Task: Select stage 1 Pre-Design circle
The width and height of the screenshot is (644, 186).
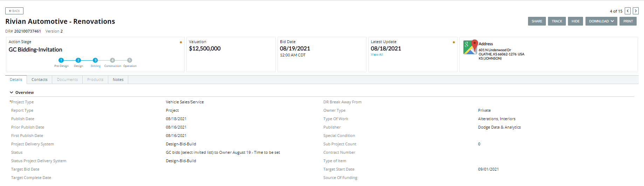Action: (61, 60)
